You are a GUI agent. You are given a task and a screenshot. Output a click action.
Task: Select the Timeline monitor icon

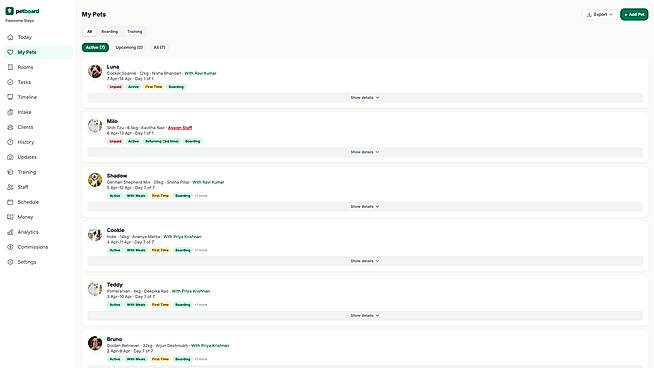(10, 97)
